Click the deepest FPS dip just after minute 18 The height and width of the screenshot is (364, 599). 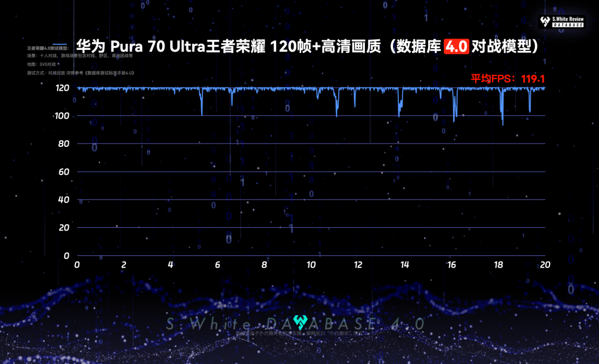502,107
